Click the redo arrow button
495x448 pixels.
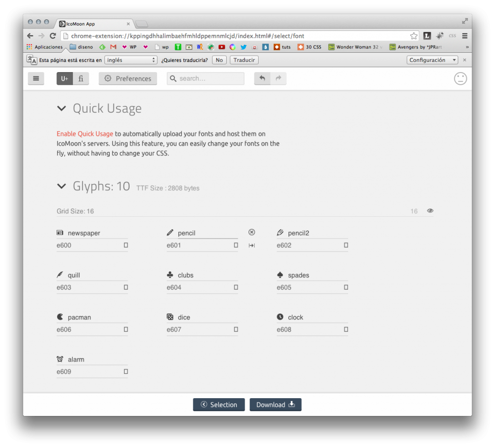tap(278, 78)
